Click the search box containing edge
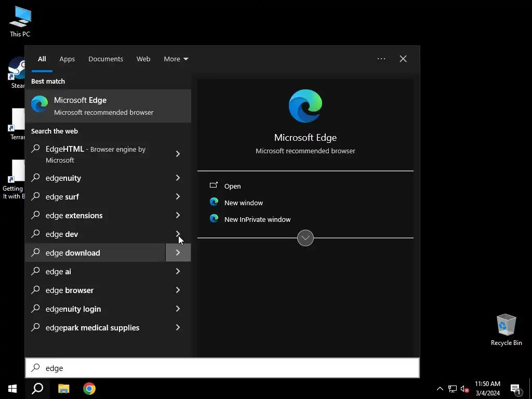 tap(222, 368)
